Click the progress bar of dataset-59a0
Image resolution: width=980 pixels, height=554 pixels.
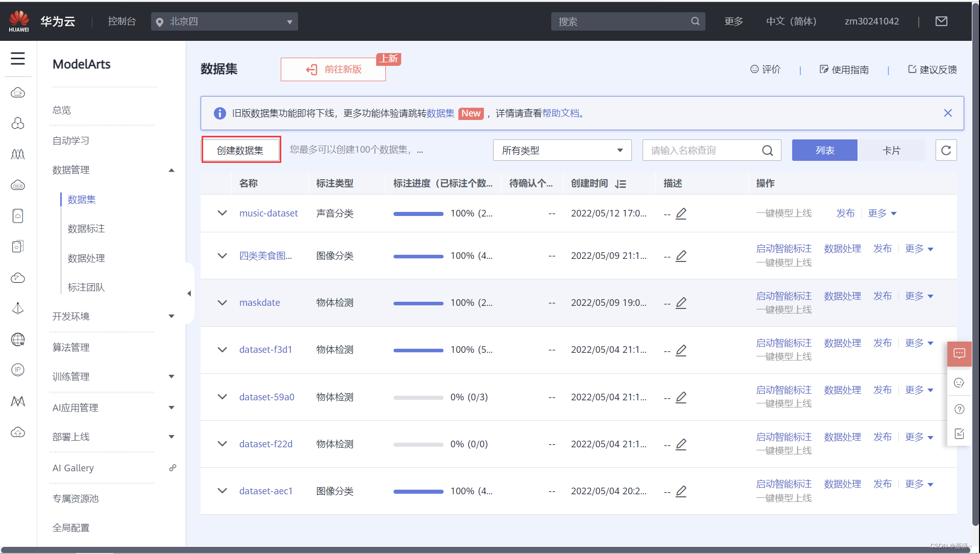418,397
